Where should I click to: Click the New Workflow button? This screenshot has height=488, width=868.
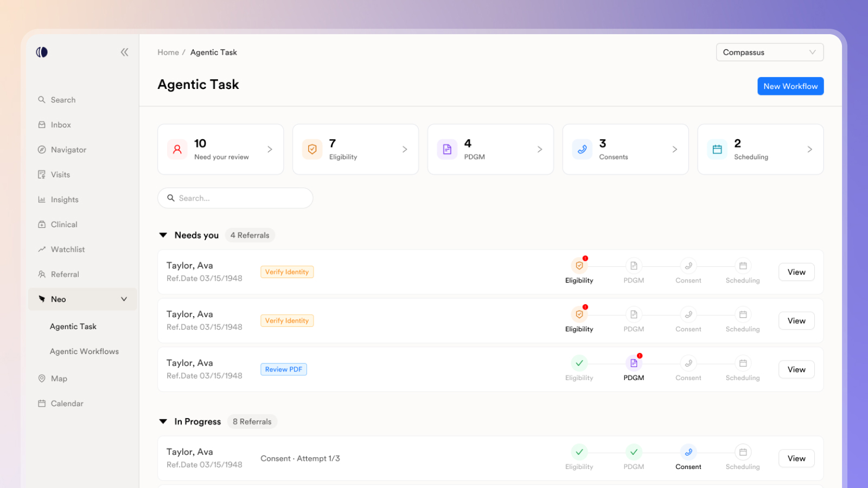click(790, 86)
